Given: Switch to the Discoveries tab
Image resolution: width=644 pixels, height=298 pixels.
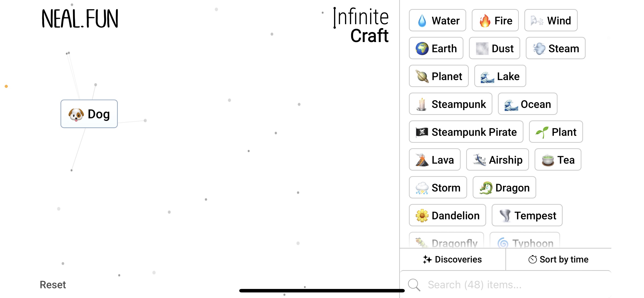Looking at the screenshot, I should pyautogui.click(x=453, y=259).
